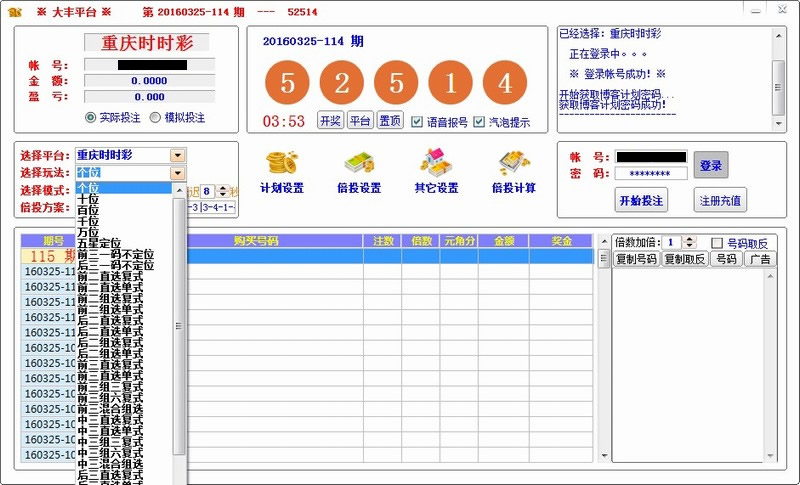Click the login log panel scrollbar
Image resolution: width=800 pixels, height=485 pixels.
coord(778,80)
